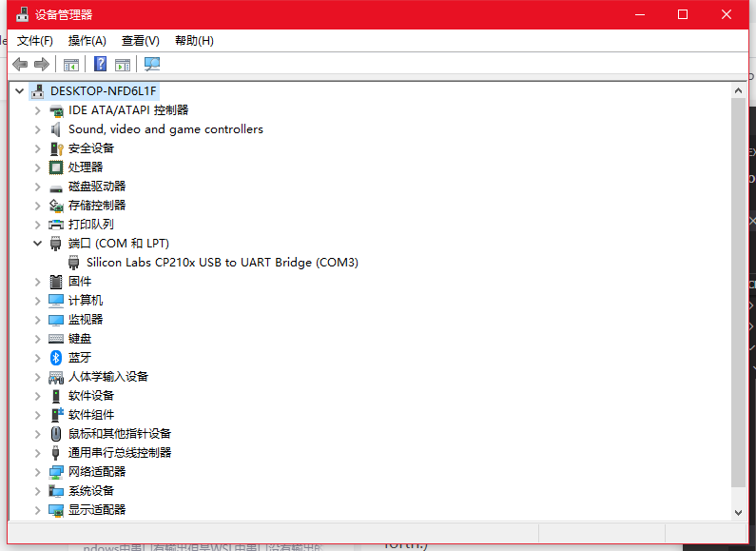This screenshot has height=551, width=756.
Task: Open the 查看(V) menu
Action: pyautogui.click(x=141, y=41)
